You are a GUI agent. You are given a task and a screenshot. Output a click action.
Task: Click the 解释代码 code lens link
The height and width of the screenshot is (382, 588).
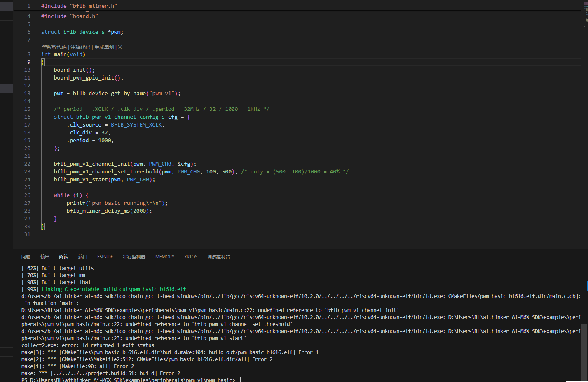pos(57,47)
